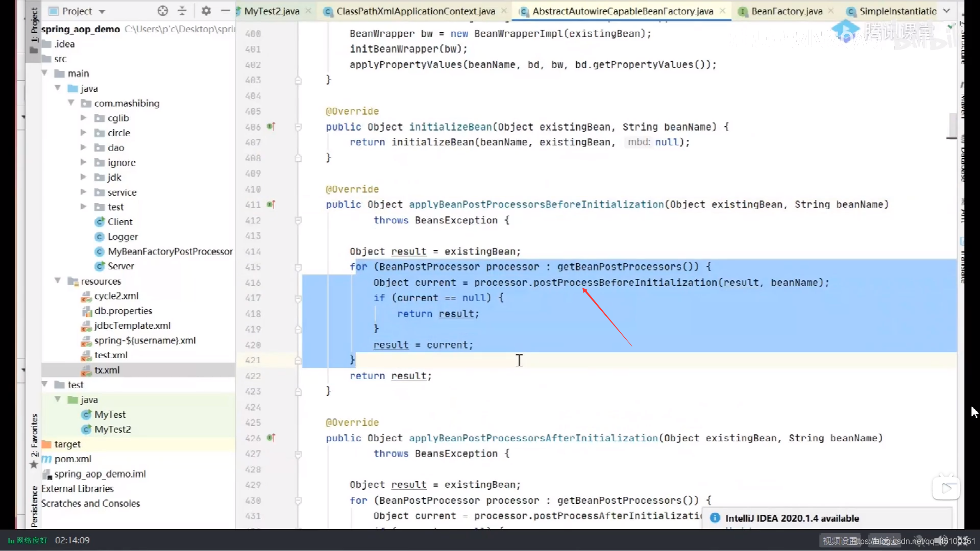Switch to BeanFactory.java tab
Viewport: 980px width, 551px height.
click(787, 11)
